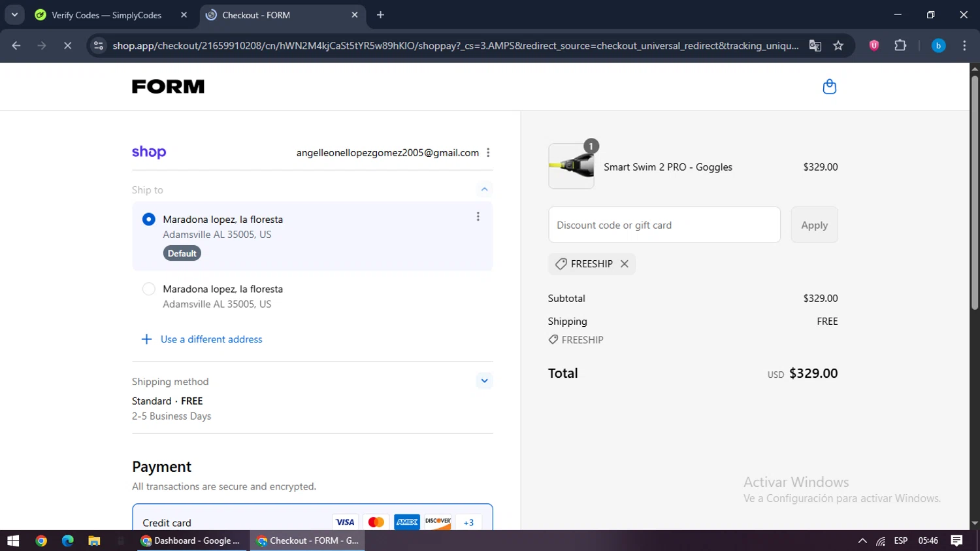This screenshot has width=980, height=551.
Task: Click the Discount code or gift card field
Action: (664, 225)
